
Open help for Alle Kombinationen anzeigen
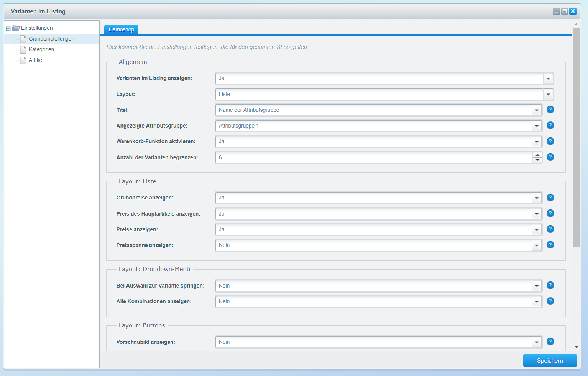click(550, 301)
